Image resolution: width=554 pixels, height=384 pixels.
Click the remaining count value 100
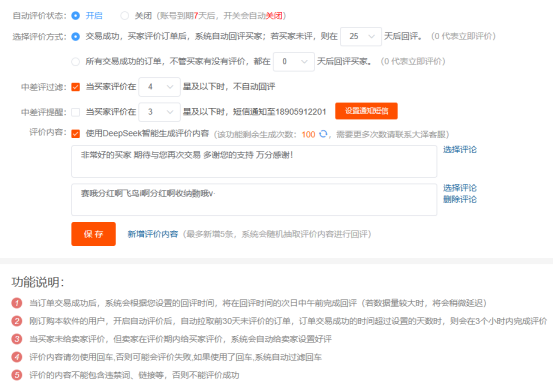click(308, 134)
